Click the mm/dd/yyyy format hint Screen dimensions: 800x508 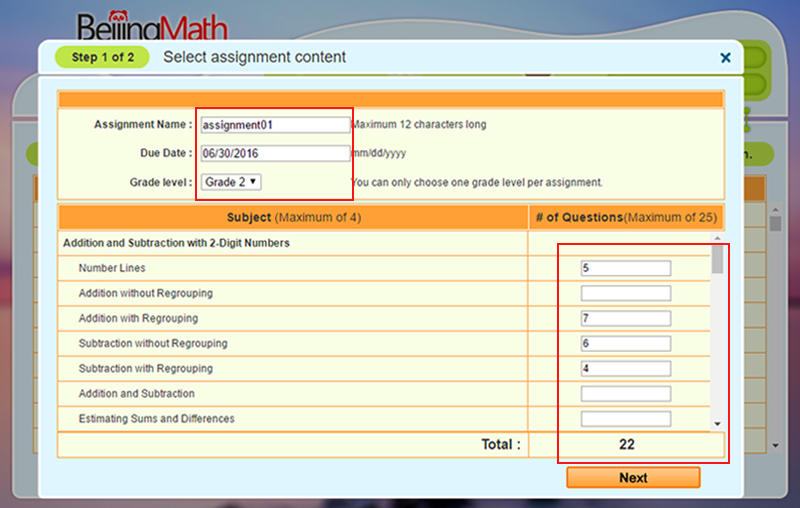(379, 153)
